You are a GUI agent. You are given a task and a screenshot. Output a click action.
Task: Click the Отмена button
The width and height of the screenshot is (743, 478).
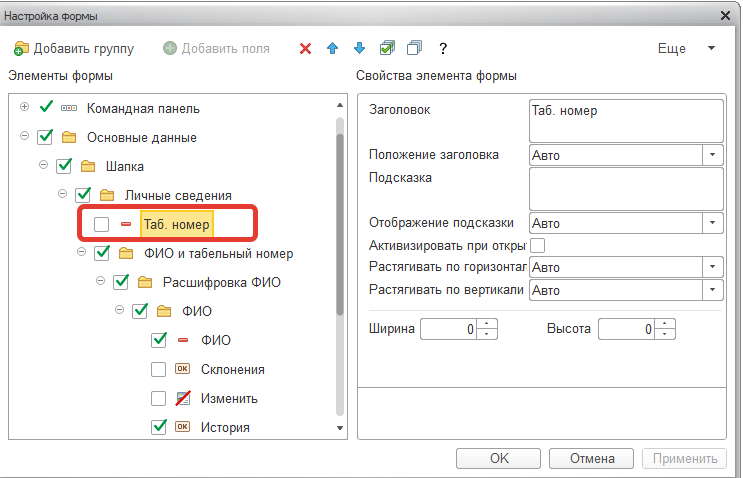[591, 459]
